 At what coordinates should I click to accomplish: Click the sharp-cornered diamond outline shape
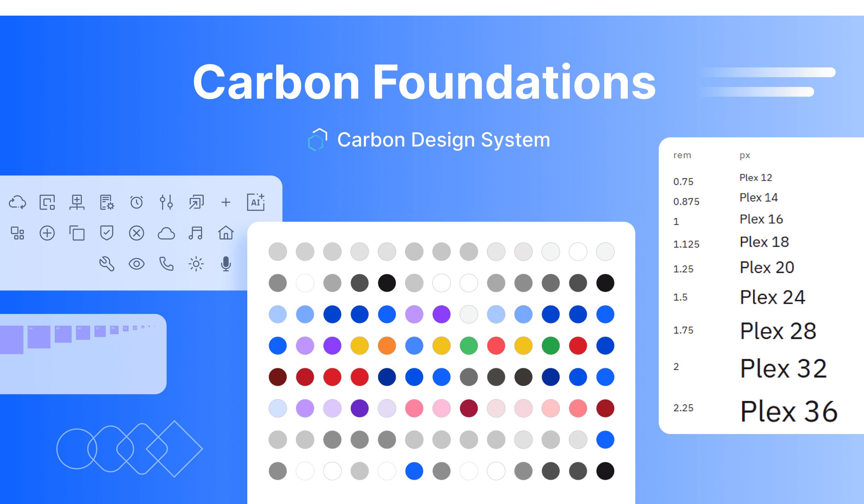(175, 449)
